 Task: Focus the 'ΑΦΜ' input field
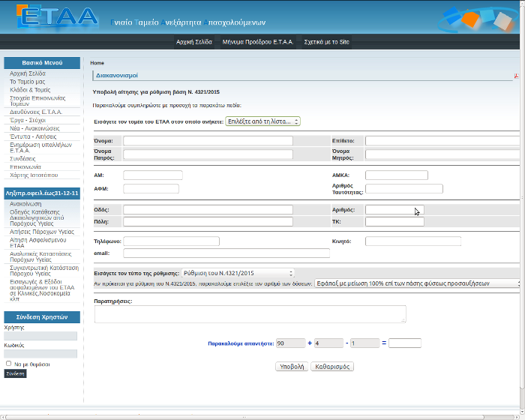click(x=151, y=189)
